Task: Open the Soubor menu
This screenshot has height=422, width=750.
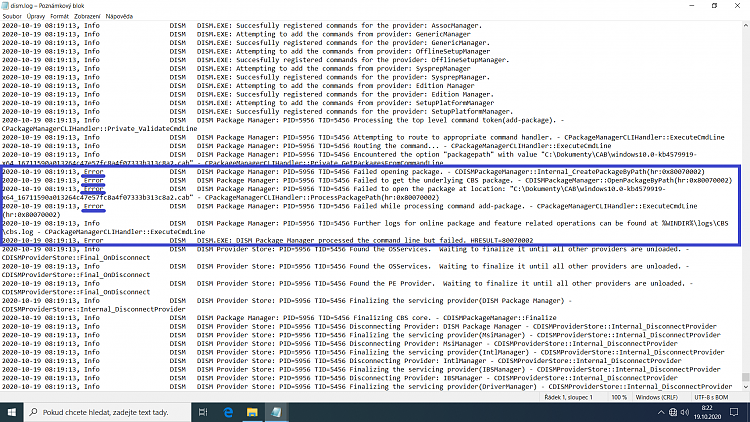Action: click(11, 16)
